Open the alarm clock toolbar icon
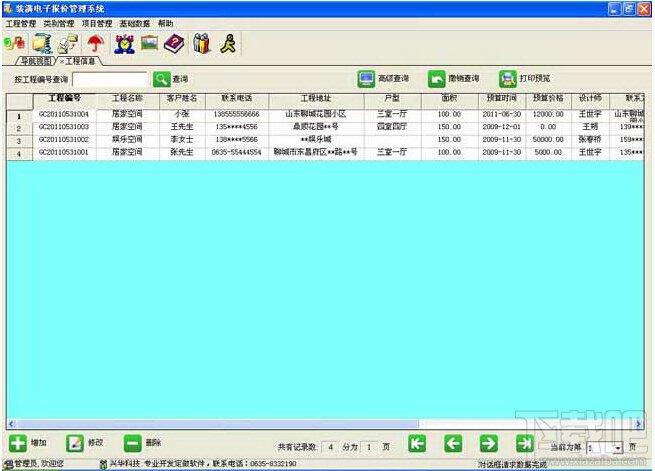The width and height of the screenshot is (655, 471). point(124,44)
